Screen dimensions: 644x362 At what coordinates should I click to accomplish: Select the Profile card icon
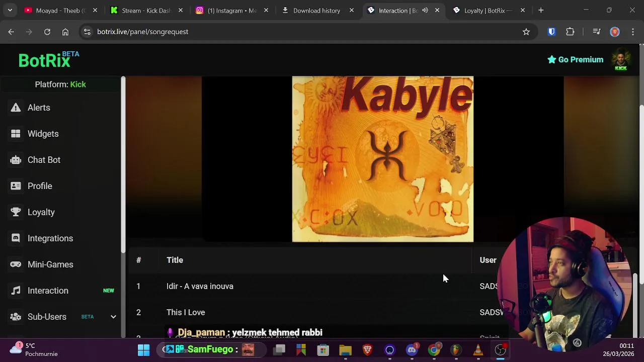(16, 186)
